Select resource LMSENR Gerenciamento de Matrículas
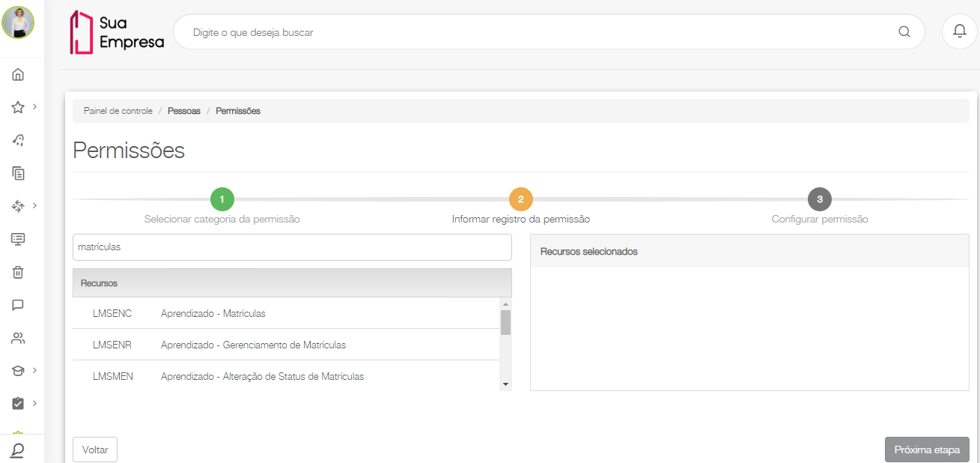The width and height of the screenshot is (980, 463). [x=253, y=345]
